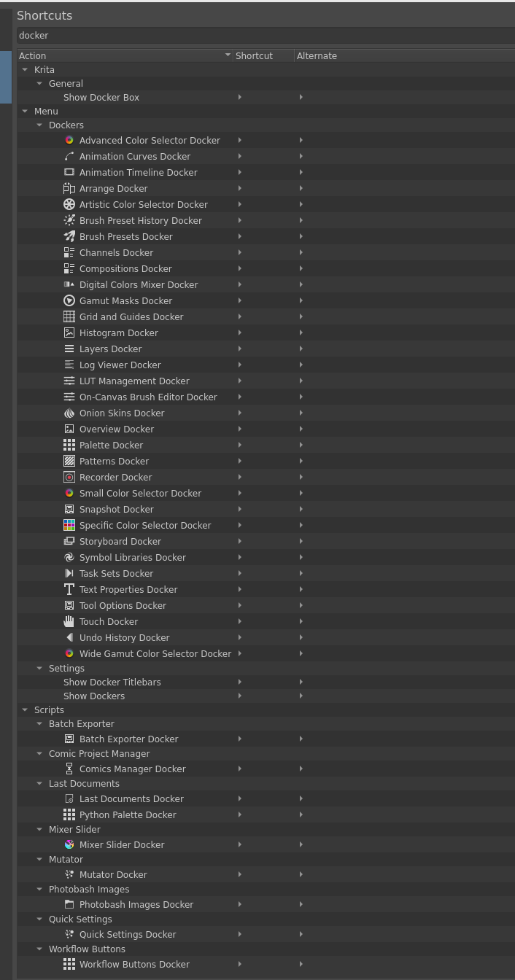This screenshot has height=980, width=515.
Task: Click the Arrange Docker icon
Action: pos(69,188)
